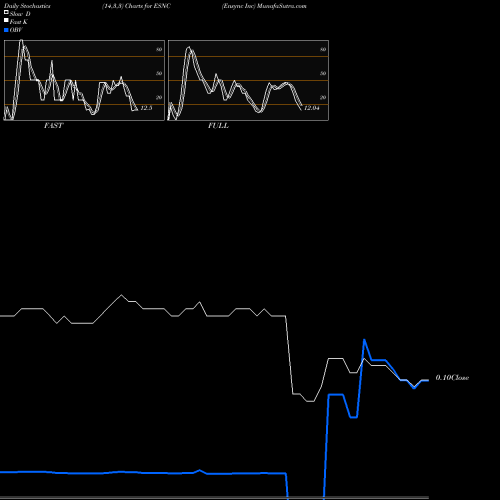Click the 80 level label in FAST chart

click(x=159, y=49)
